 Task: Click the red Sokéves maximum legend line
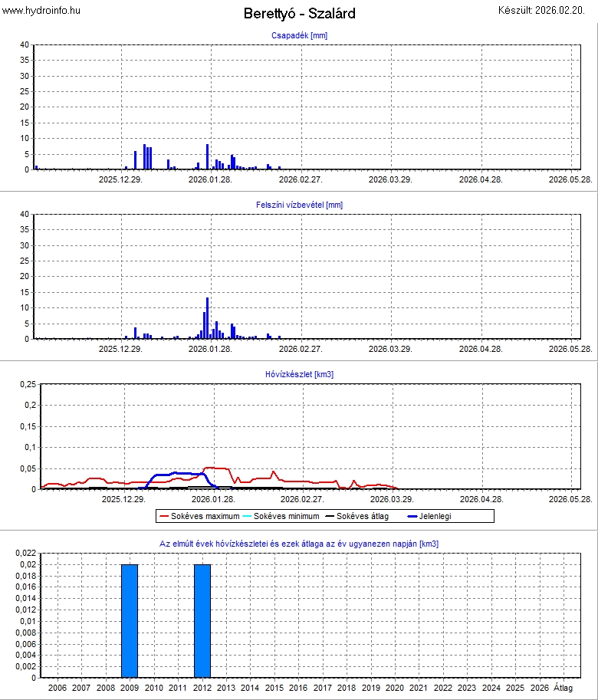(x=164, y=516)
